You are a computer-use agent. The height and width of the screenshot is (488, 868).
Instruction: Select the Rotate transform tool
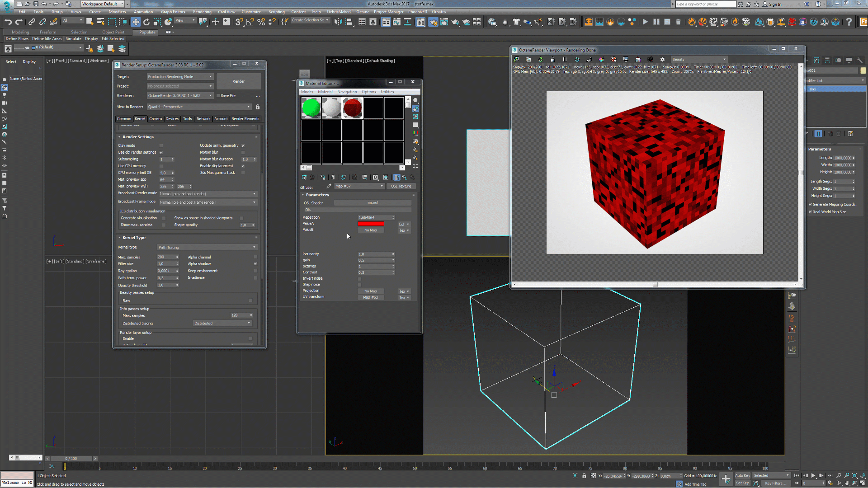coord(146,22)
